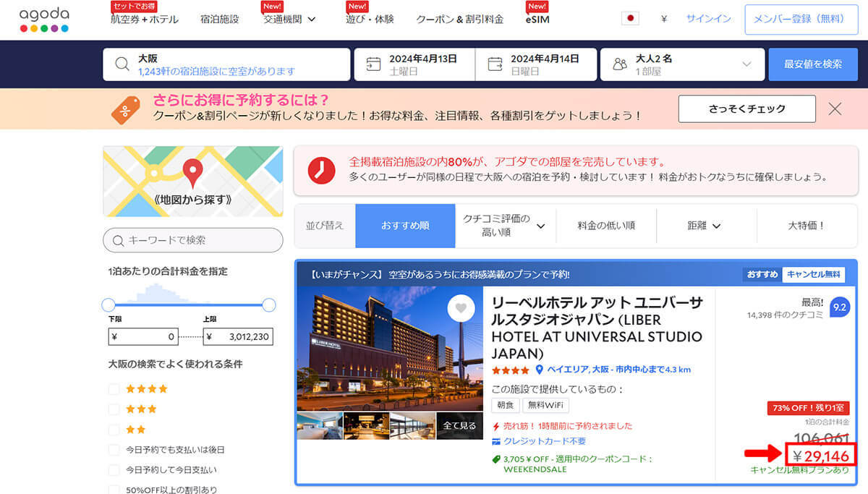Click the 最安値を検索 button
Viewport: 868px width, 494px height.
click(x=813, y=64)
